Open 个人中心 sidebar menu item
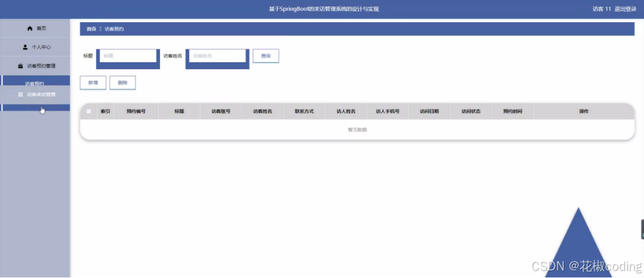This screenshot has height=278, width=644. click(x=35, y=47)
